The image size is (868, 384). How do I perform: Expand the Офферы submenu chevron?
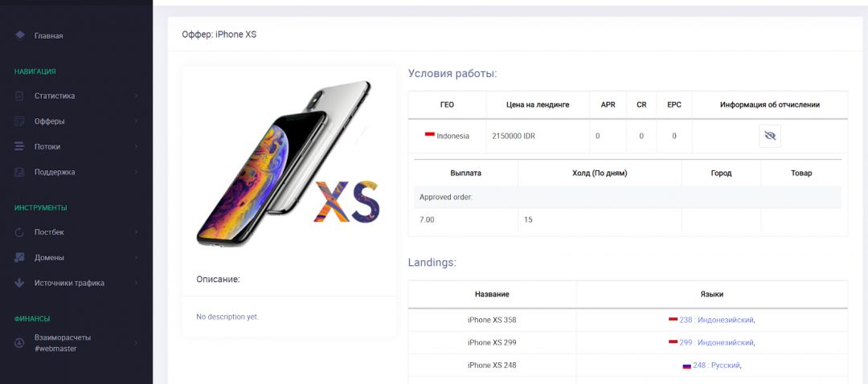point(136,121)
